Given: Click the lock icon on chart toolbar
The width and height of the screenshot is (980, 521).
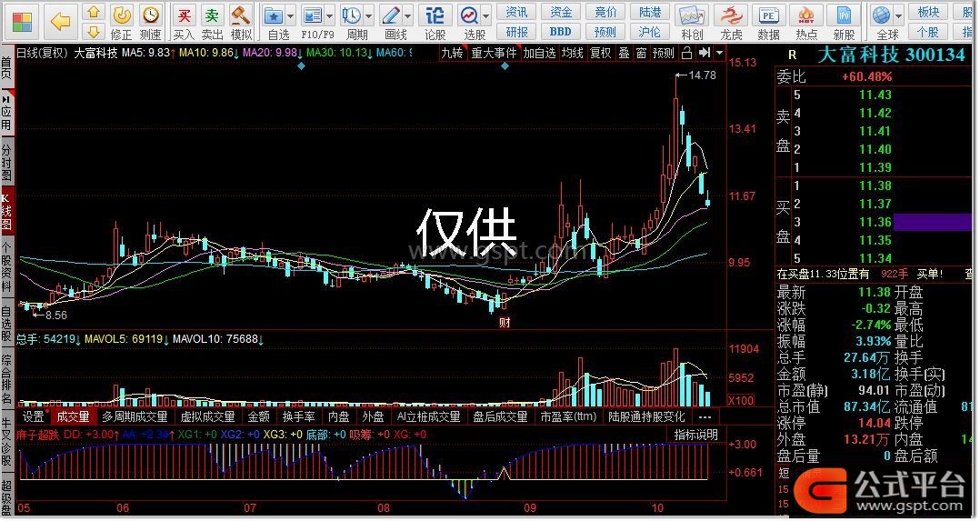Looking at the screenshot, I should [686, 53].
